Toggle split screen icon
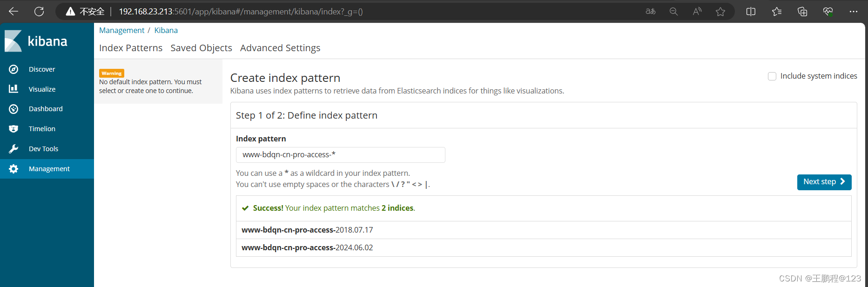The image size is (868, 287). 751,12
